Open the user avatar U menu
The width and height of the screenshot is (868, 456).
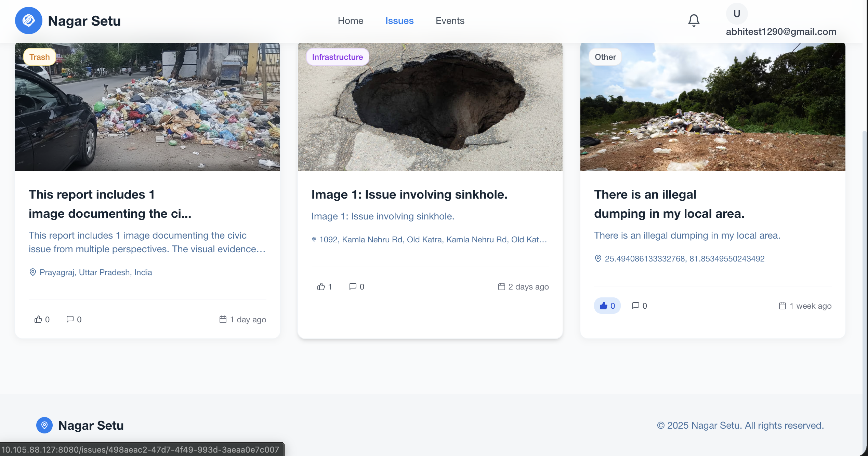(x=737, y=14)
